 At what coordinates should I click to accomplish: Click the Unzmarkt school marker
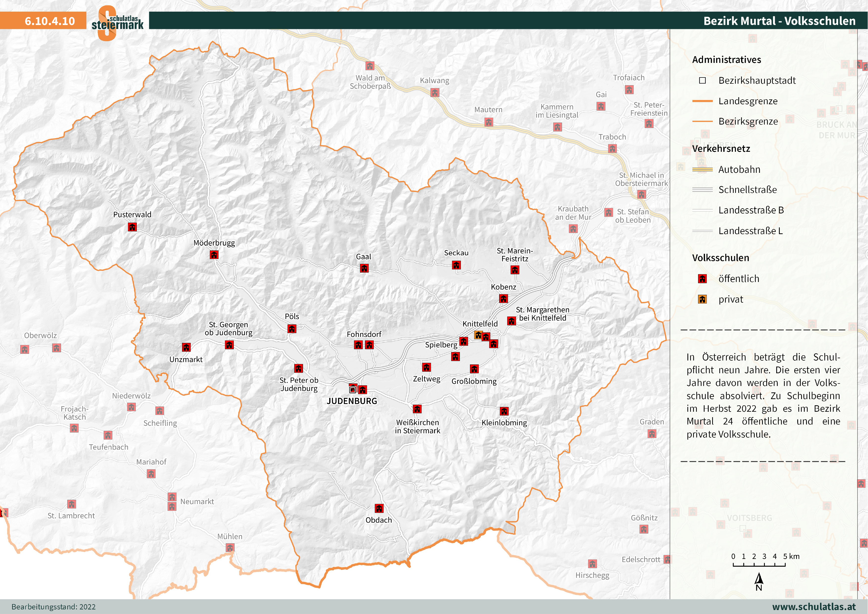(x=186, y=347)
